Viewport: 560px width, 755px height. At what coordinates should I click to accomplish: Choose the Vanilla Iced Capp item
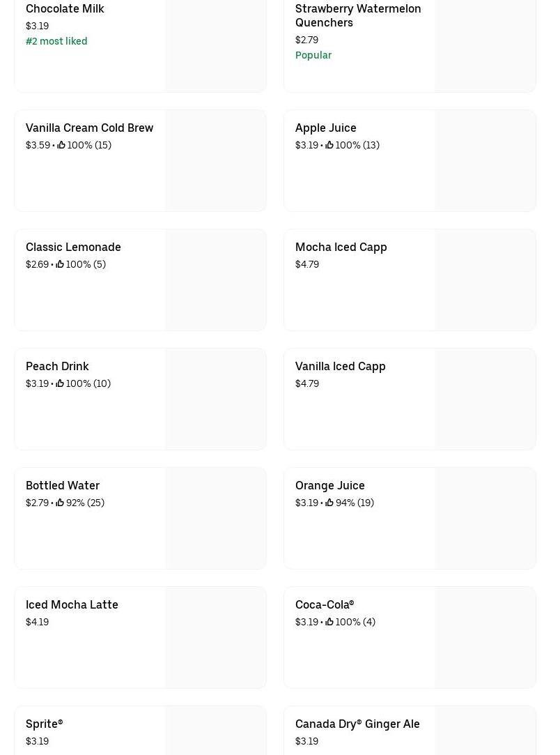[x=340, y=366]
